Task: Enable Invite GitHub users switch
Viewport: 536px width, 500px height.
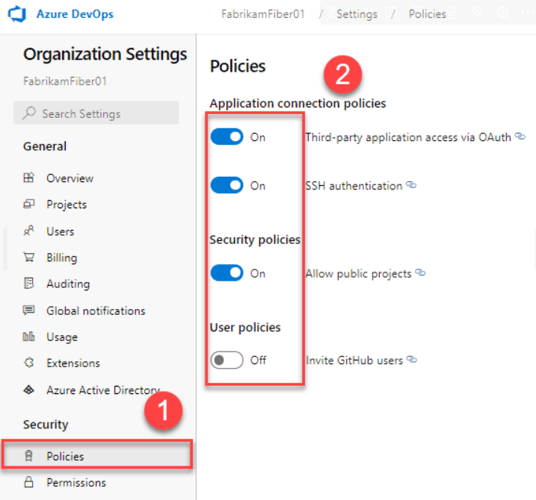Action: 227,360
